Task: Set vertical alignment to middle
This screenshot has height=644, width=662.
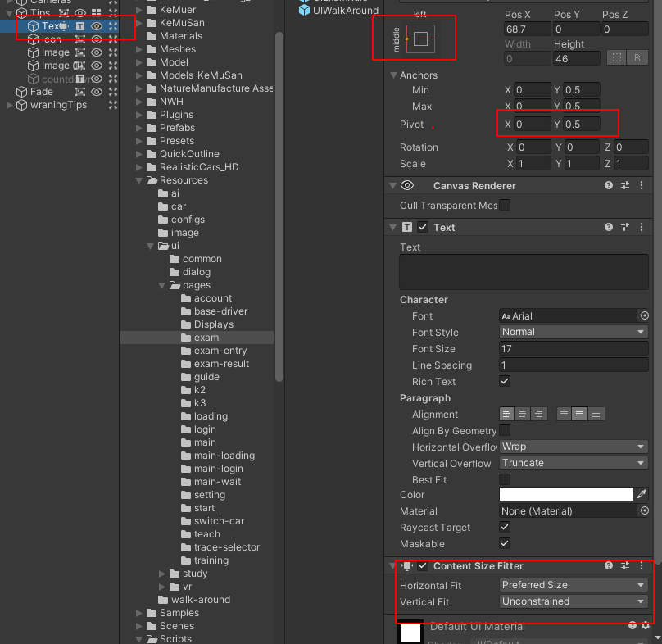Action: point(580,414)
